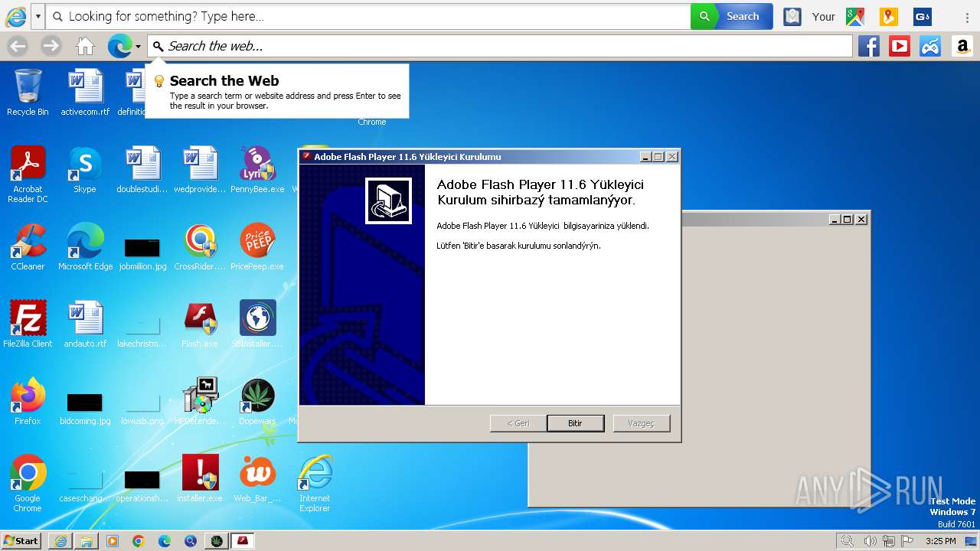Select the wedprovide document on the desktop

coord(200,170)
